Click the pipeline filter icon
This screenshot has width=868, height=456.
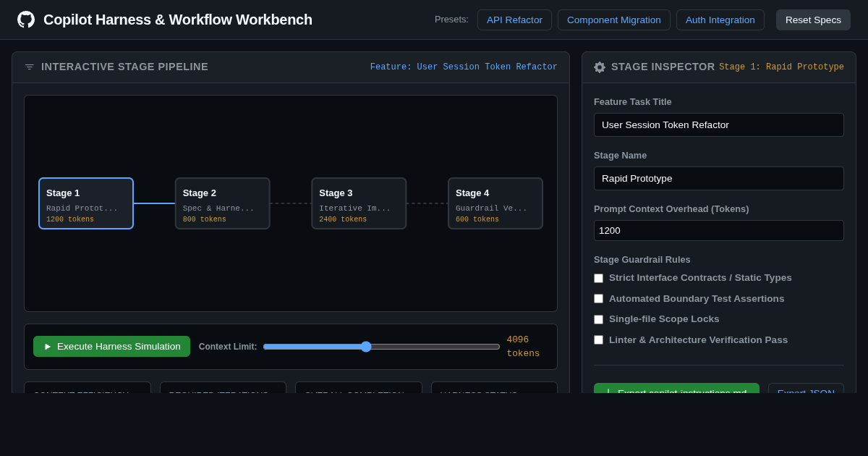click(30, 67)
